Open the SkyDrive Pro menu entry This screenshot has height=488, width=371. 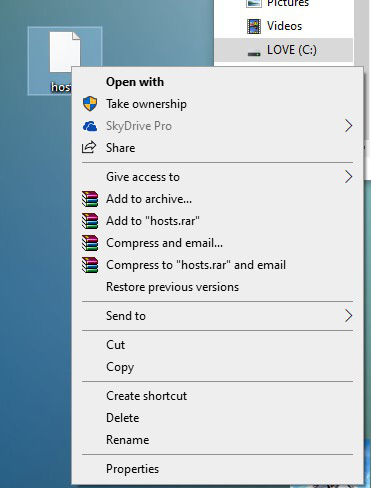pos(217,126)
